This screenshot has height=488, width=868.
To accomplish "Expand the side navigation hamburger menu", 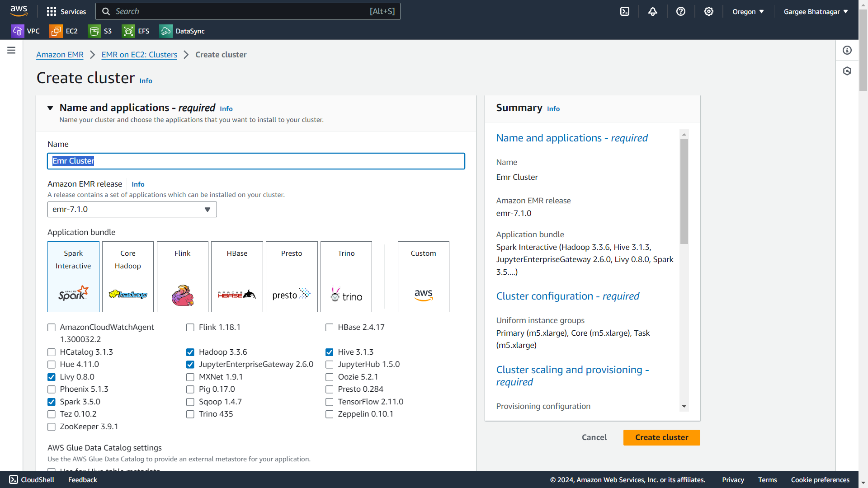I will coord(11,50).
